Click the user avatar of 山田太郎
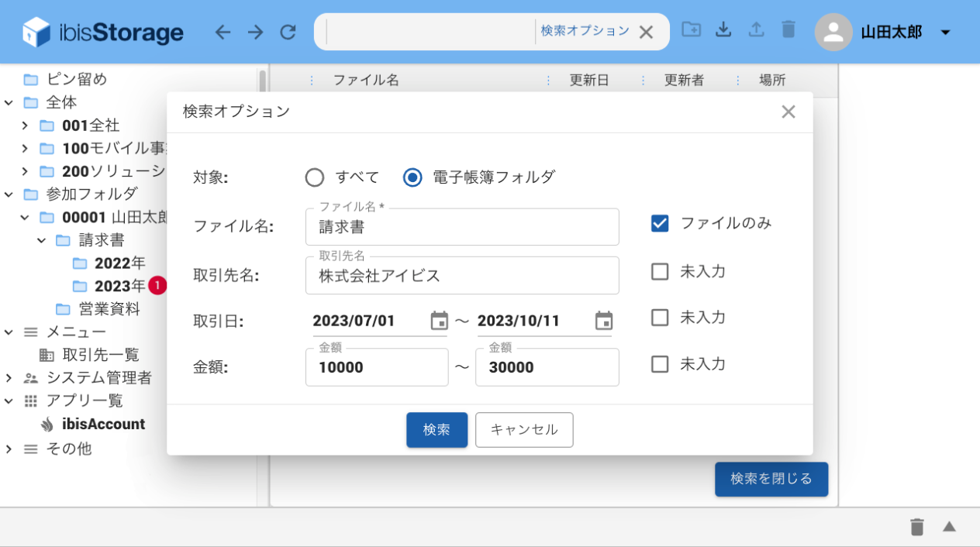This screenshot has width=980, height=547. (x=833, y=32)
